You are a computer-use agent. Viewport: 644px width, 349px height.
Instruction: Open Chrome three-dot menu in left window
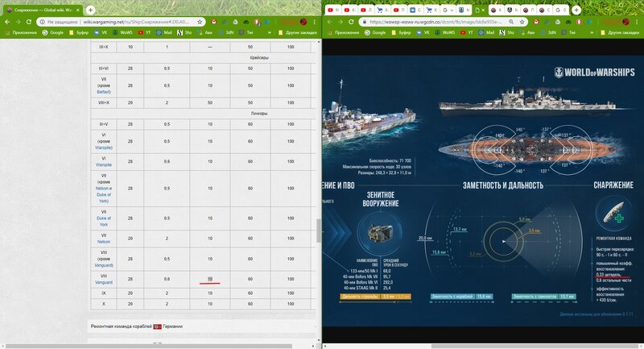(315, 22)
